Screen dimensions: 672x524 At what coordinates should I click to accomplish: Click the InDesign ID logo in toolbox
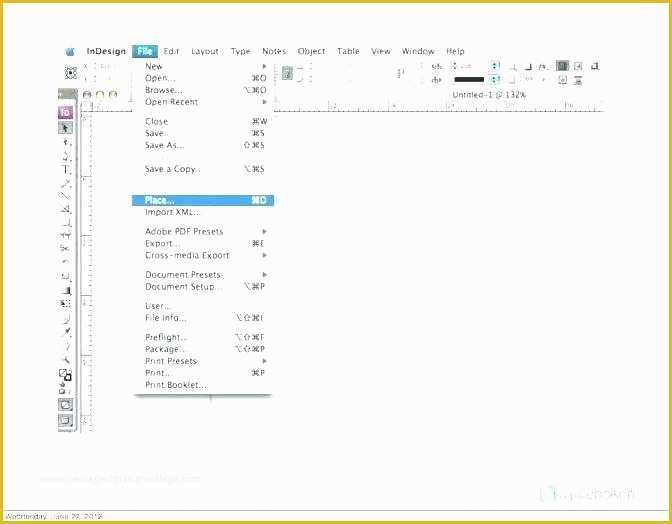[66, 112]
